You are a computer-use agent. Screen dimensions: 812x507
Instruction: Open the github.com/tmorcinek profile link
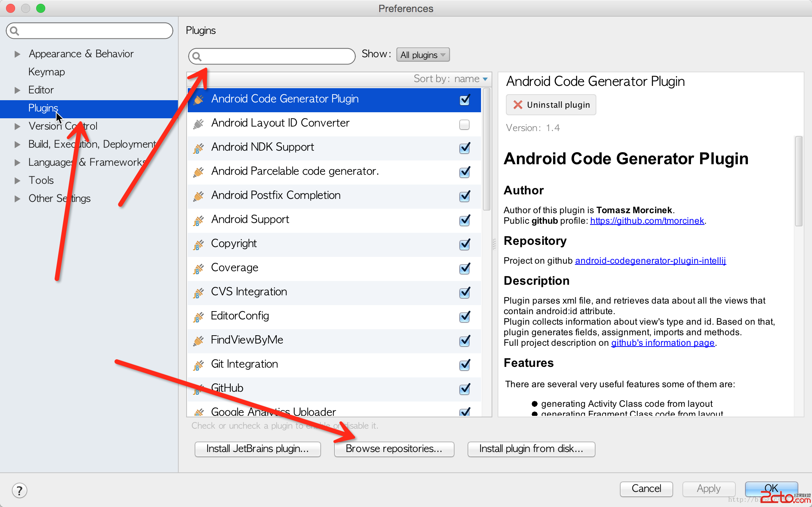pos(647,221)
